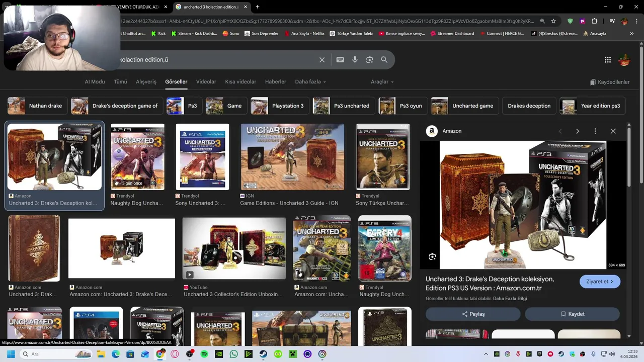Viewport: 644px width, 362px height.
Task: Open Kaydedilenler saved items
Action: (x=610, y=82)
